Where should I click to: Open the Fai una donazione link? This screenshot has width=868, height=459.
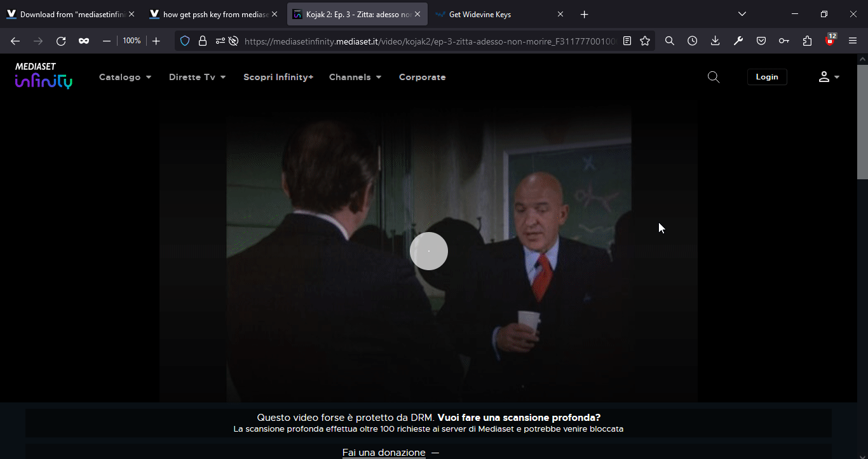pos(384,453)
